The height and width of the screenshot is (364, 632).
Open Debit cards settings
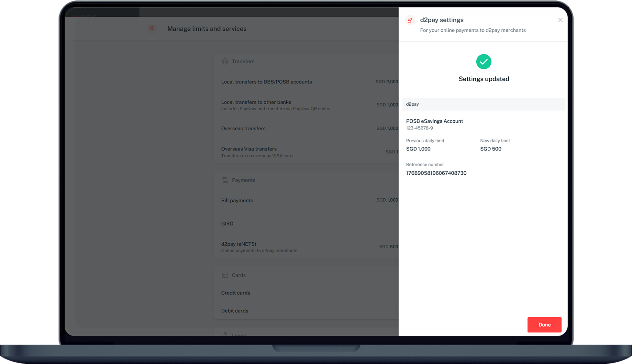point(235,311)
